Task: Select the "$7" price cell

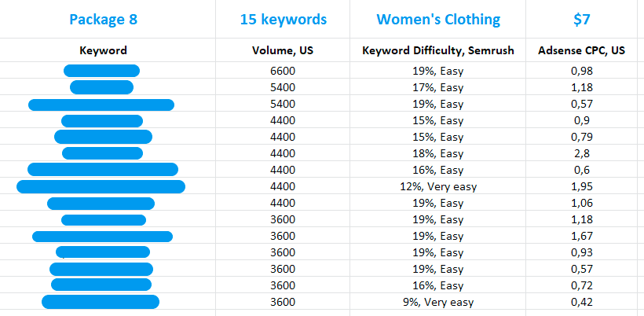Action: tap(582, 19)
